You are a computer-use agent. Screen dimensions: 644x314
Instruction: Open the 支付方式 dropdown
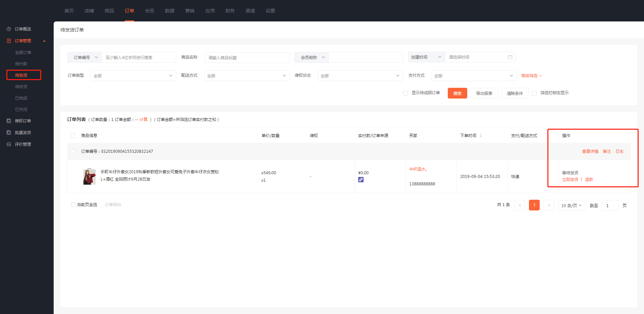474,76
